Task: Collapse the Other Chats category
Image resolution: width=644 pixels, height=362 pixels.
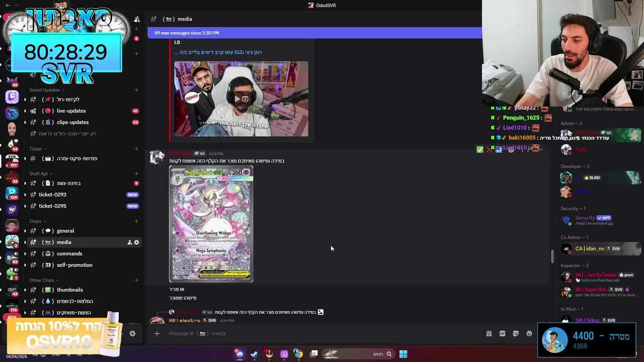Action: 44,280
